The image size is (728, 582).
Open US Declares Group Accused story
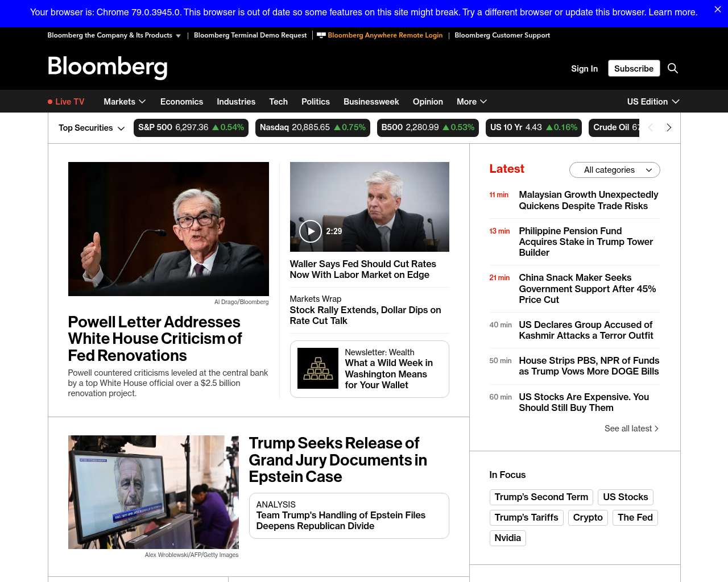pyautogui.click(x=586, y=330)
